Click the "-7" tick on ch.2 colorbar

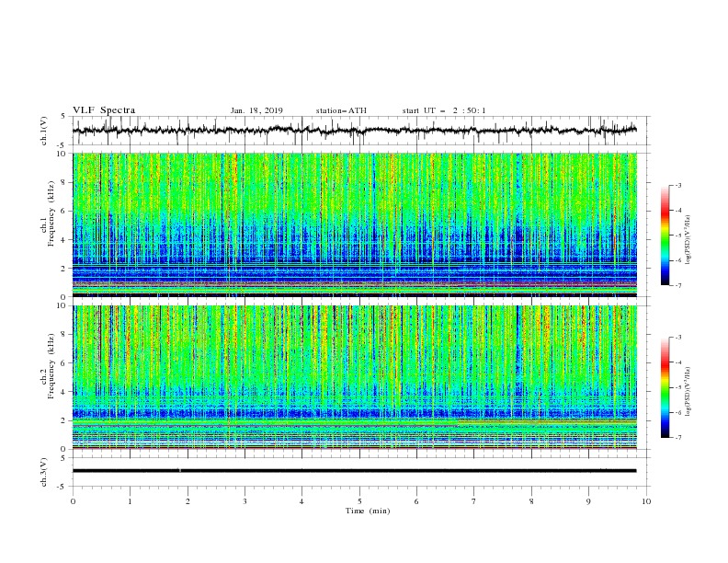point(678,437)
